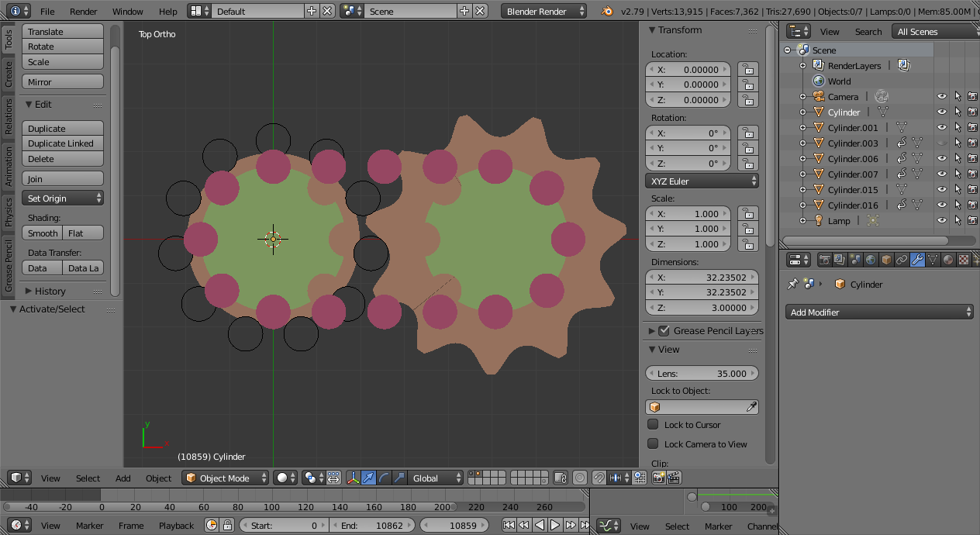The width and height of the screenshot is (980, 535).
Task: Open the Render menu
Action: pos(84,11)
